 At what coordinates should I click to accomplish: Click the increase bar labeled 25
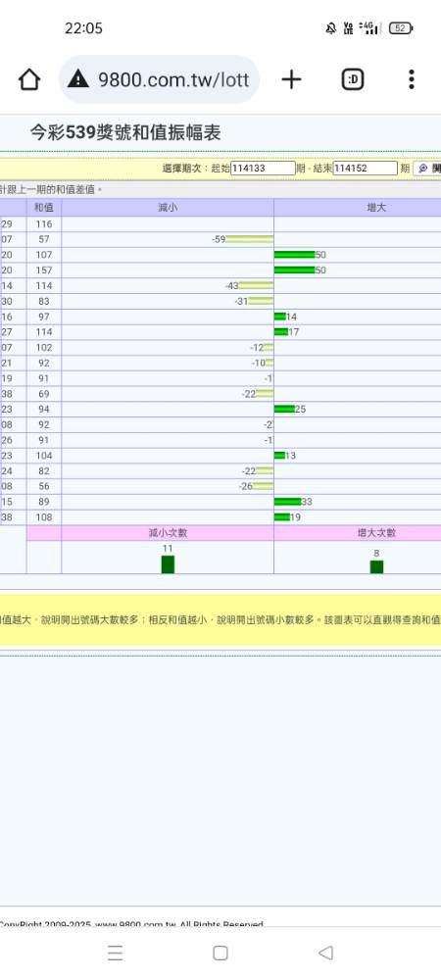pos(284,410)
